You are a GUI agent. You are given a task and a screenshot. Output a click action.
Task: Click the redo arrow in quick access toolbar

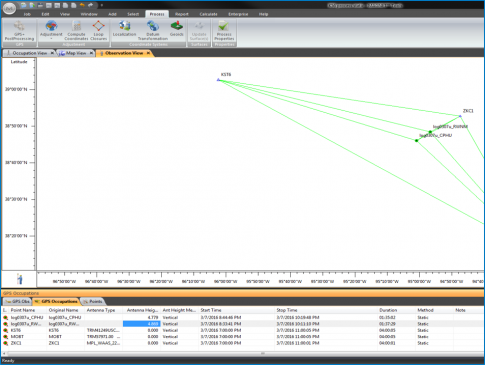[90, 5]
